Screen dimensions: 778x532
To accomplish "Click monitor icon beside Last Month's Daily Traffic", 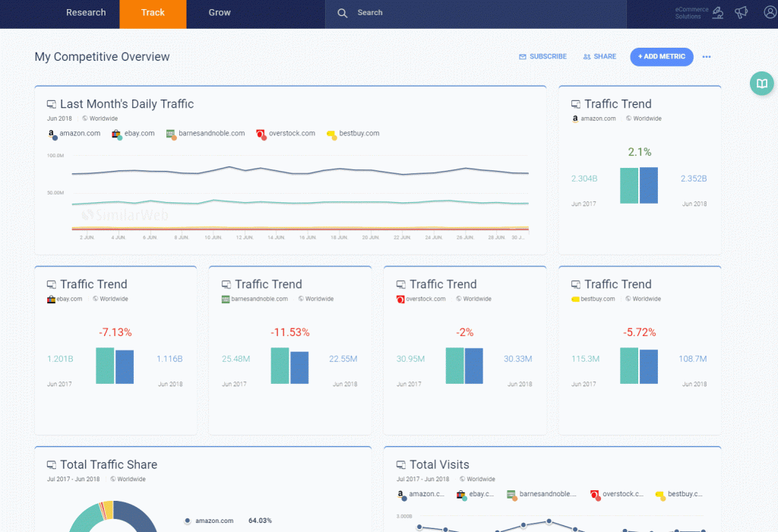I will [x=52, y=104].
